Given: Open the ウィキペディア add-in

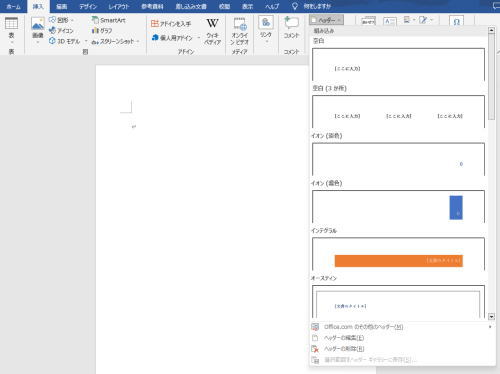Looking at the screenshot, I should 212,31.
